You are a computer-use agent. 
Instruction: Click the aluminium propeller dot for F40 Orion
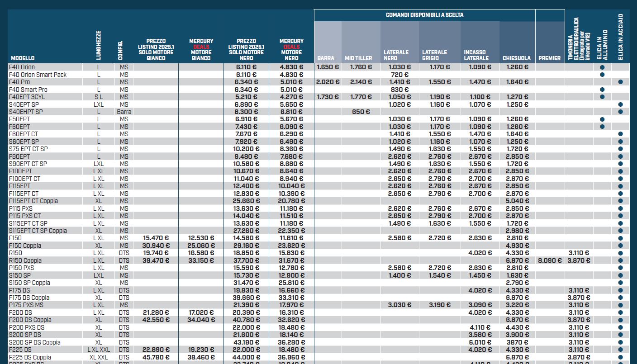[x=602, y=67]
